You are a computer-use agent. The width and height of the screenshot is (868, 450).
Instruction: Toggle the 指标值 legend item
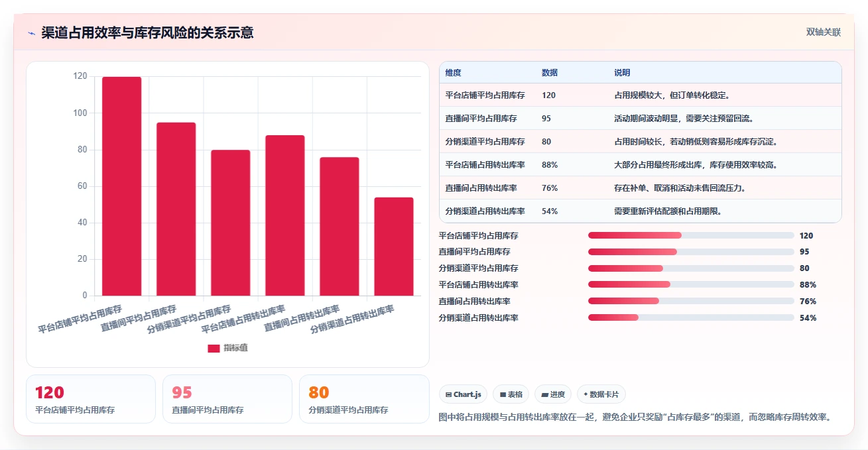227,348
